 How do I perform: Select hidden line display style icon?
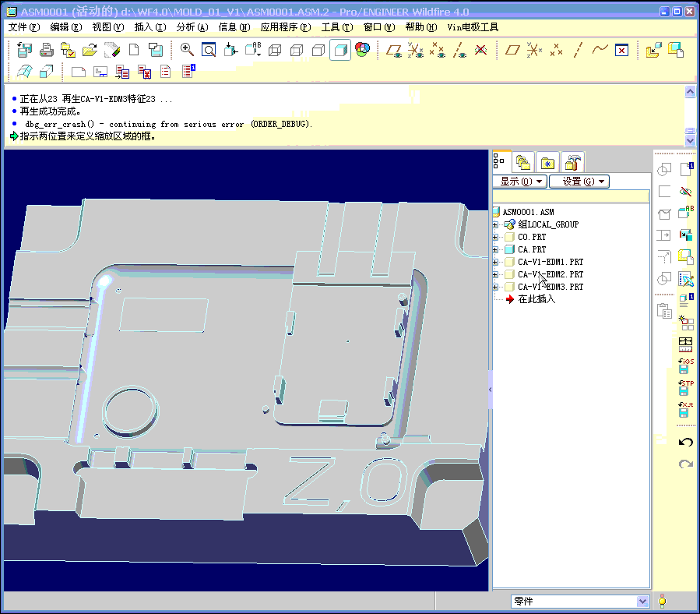pyautogui.click(x=297, y=50)
